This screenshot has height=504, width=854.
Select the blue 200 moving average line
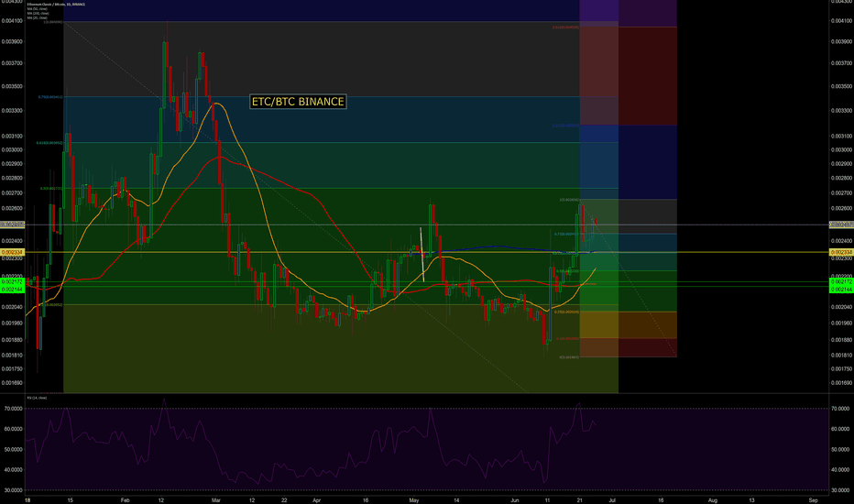coord(501,247)
